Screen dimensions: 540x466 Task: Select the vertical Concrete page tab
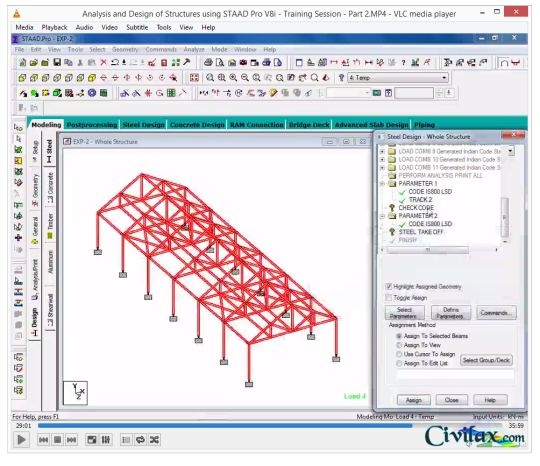[50, 187]
